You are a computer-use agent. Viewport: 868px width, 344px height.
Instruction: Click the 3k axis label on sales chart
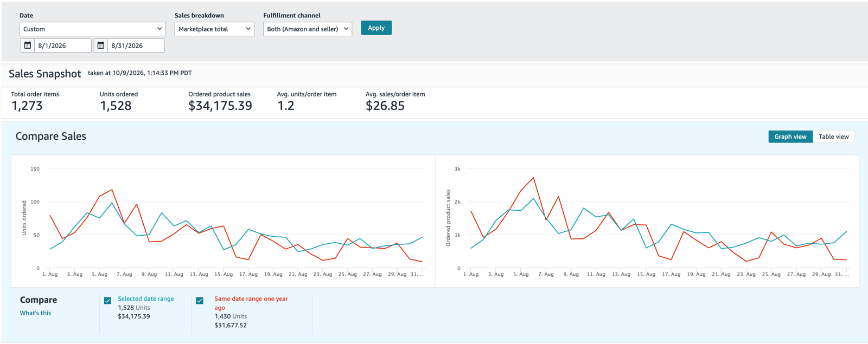[x=457, y=168]
